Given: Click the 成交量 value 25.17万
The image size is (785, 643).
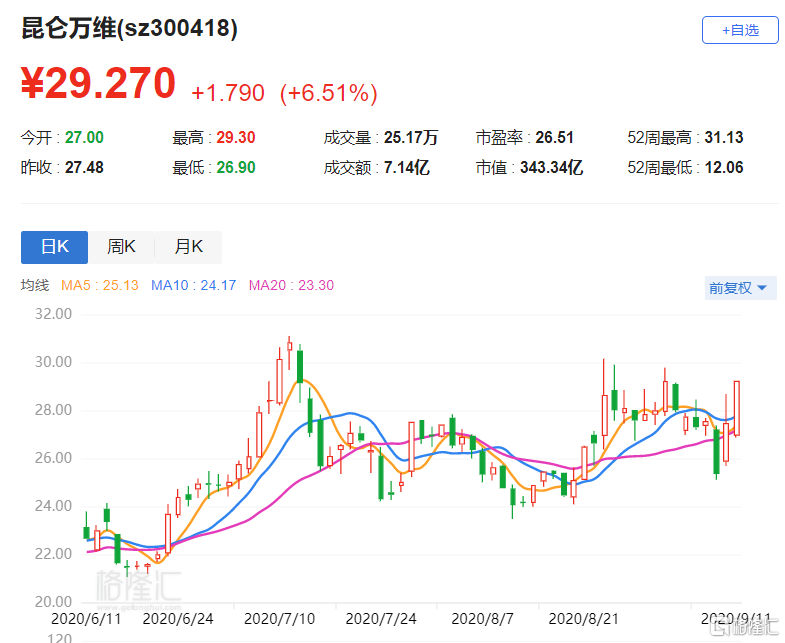Looking at the screenshot, I should (x=411, y=137).
